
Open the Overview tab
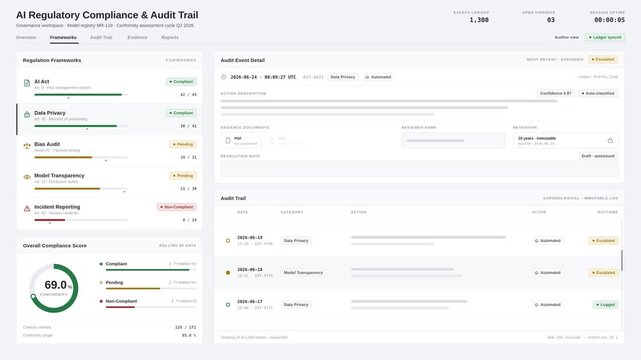[26, 37]
